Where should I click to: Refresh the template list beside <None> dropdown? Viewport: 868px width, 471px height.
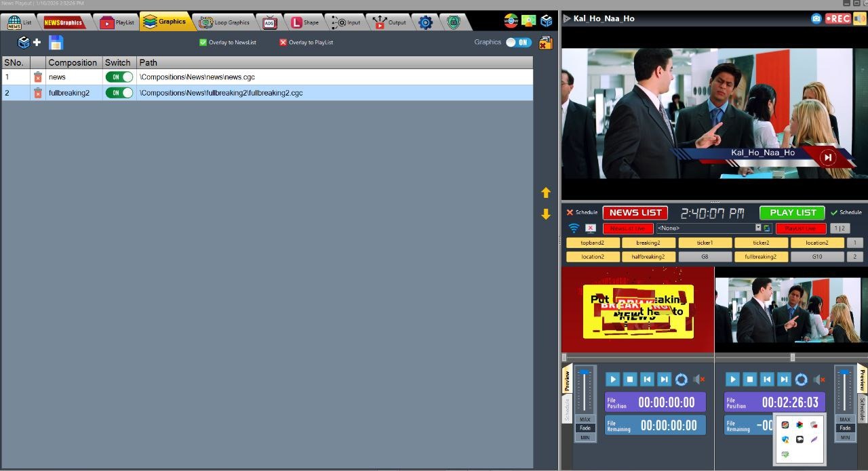point(767,228)
